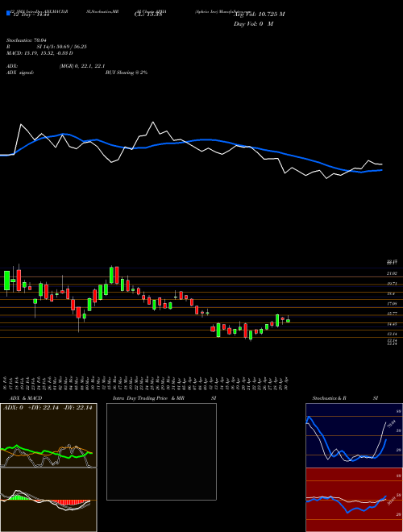Click the 'Intra Day Trading Price & MR' title
The height and width of the screenshot is (532, 403).
tap(148, 398)
